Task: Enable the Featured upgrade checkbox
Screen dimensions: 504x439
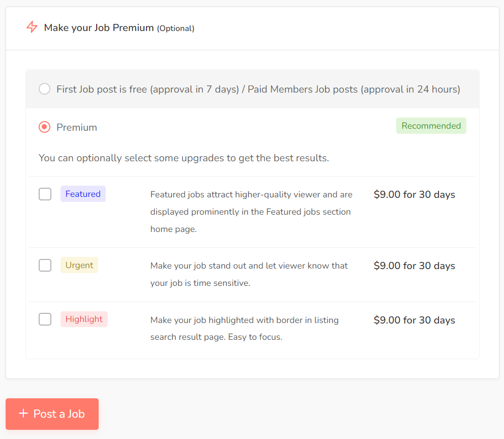Action: pos(45,194)
